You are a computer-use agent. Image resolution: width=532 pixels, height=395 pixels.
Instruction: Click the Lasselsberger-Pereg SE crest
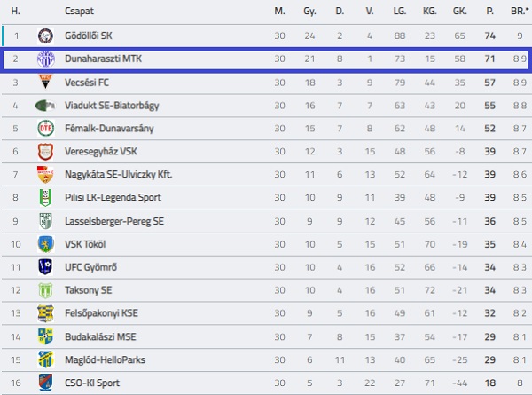45,221
